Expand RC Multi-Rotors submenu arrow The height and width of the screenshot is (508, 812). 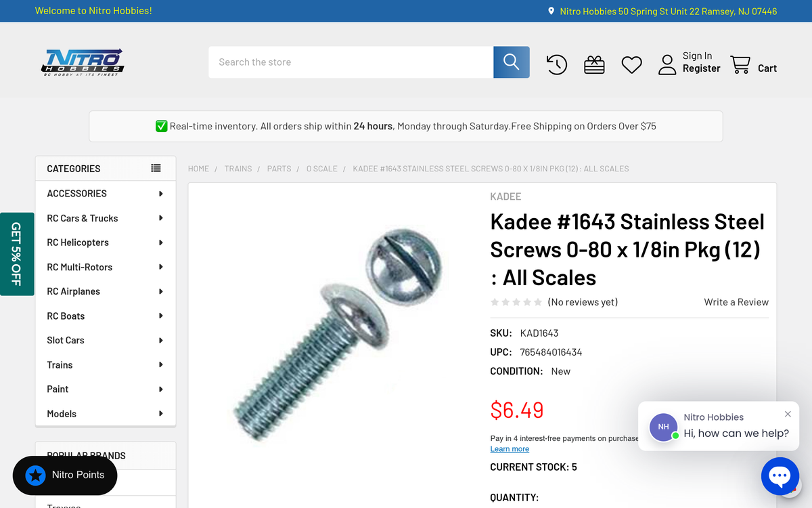pos(161,267)
